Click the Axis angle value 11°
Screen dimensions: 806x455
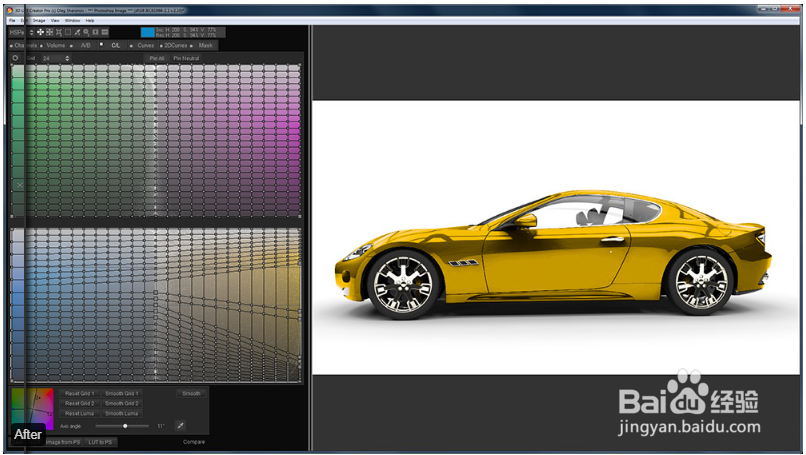(161, 426)
